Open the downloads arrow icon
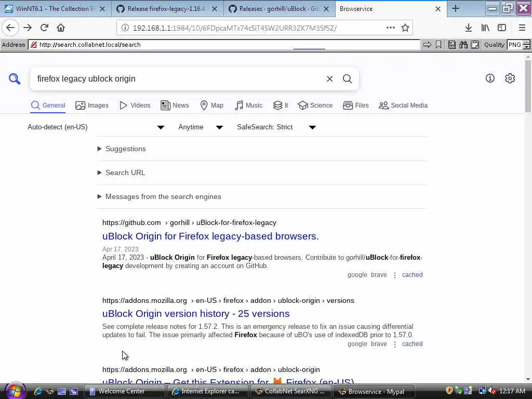Screen dimensions: 532x399 point(469,28)
